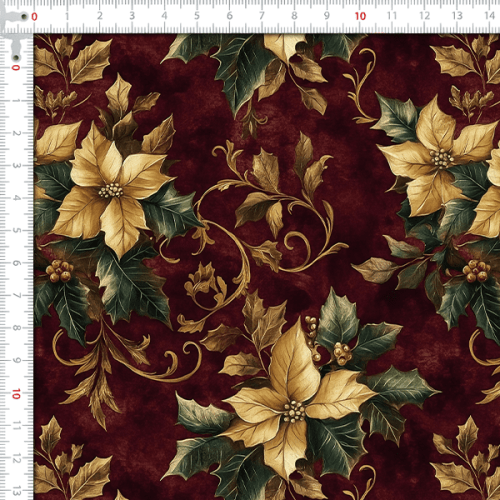Click the number 4 on the vertical ruler
The height and width of the screenshot is (500, 500).
(x=16, y=198)
